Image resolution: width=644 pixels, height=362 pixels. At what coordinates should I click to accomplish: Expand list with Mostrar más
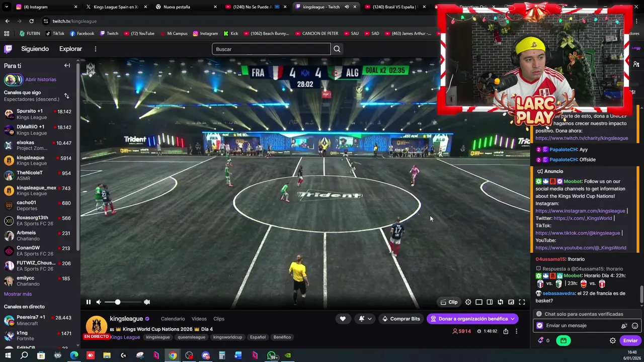pos(18,294)
